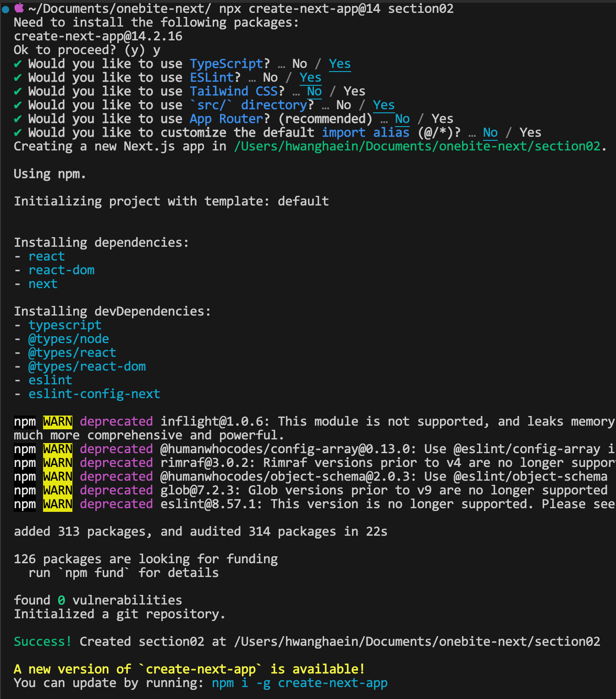Click the checkmark beside src/ directory question
Screen dimensions: 616x699
click(17, 105)
